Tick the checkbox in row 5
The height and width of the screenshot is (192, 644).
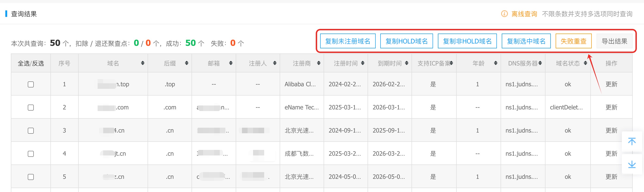[x=31, y=177]
